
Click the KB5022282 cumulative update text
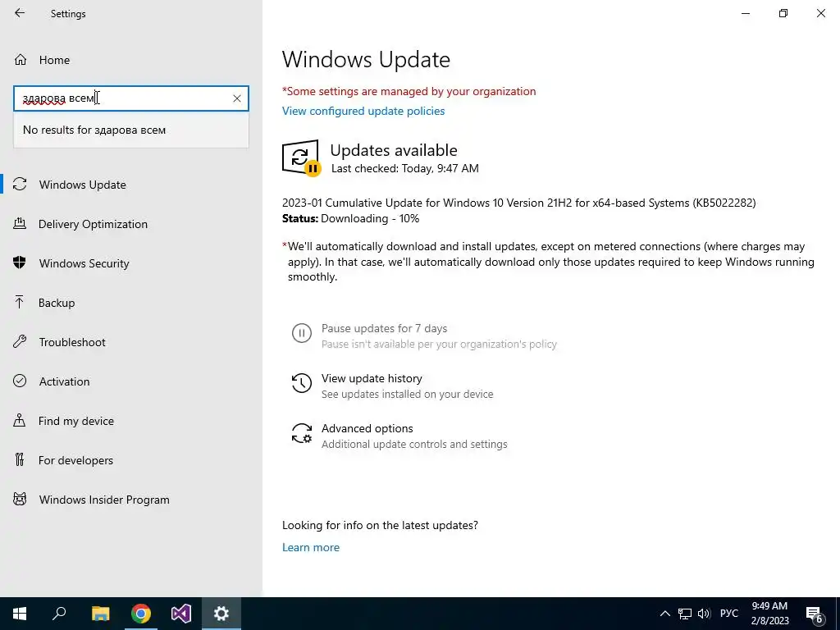(518, 203)
